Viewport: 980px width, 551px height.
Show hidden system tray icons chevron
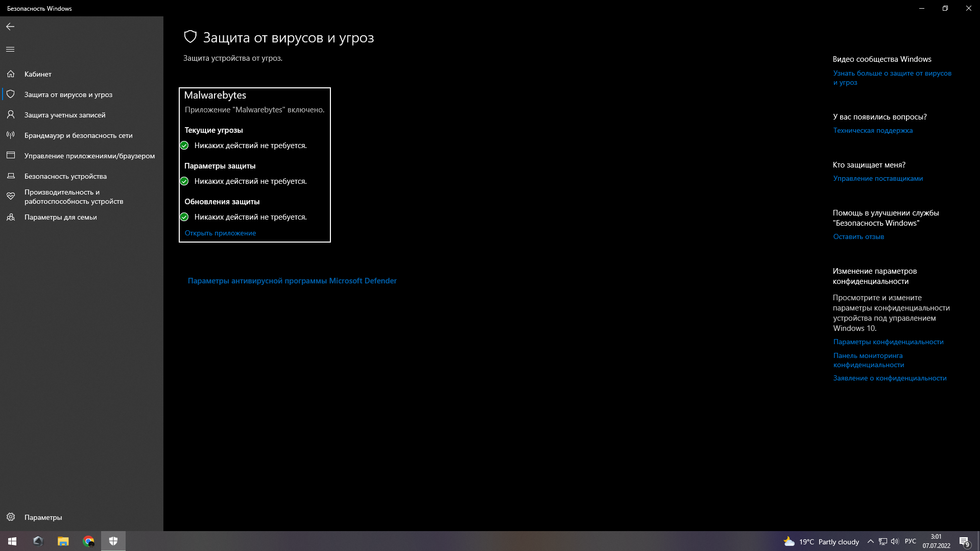tap(870, 541)
